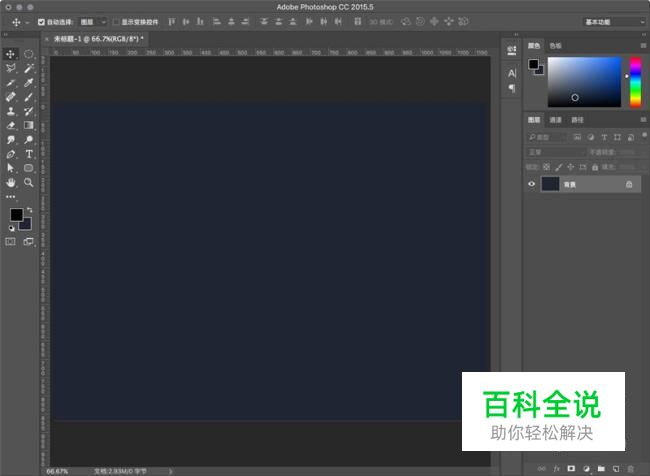Select the Polygonal Lasso tool
This screenshot has height=476, width=650.
coord(10,68)
